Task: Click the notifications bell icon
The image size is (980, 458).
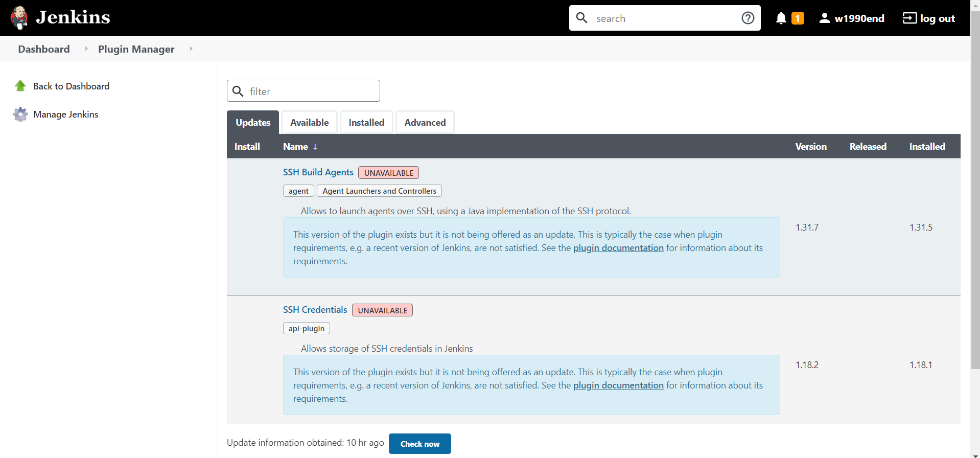Action: click(781, 18)
